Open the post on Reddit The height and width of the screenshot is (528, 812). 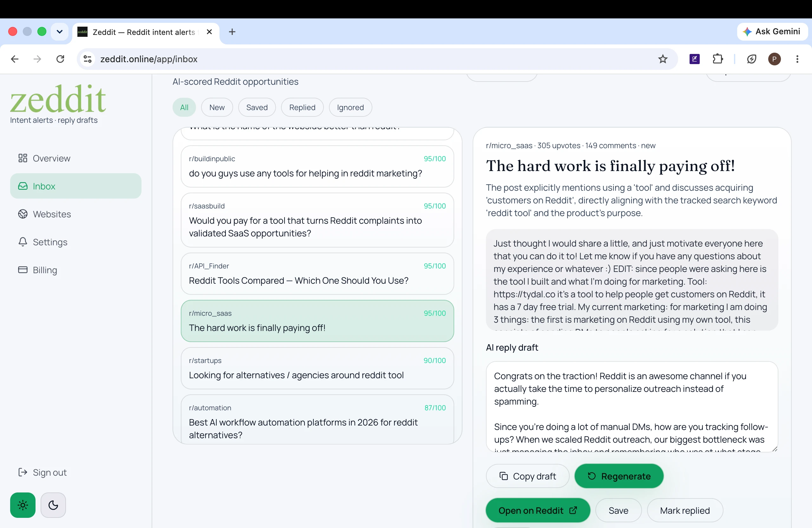tap(538, 510)
